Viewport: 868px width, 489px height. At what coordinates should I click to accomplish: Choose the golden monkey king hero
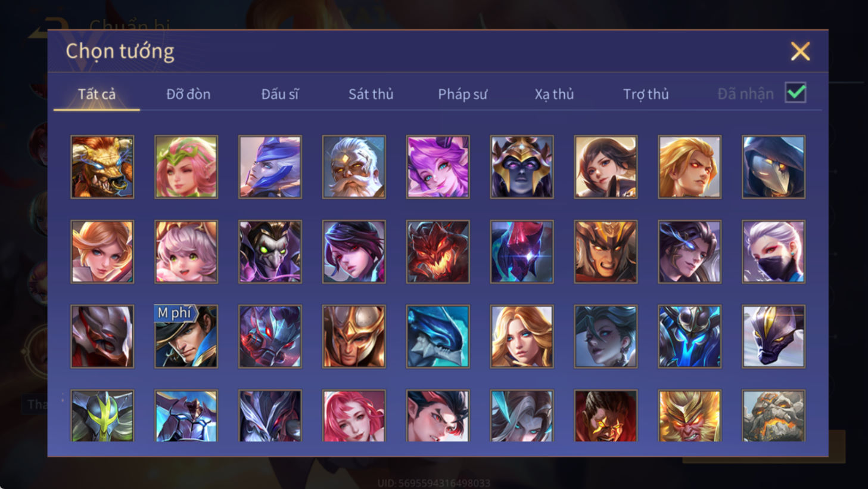click(689, 416)
